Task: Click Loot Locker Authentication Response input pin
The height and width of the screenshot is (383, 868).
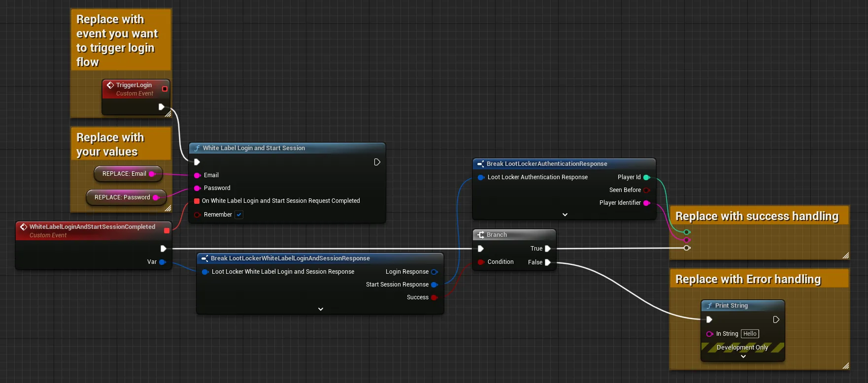Action: [x=481, y=177]
